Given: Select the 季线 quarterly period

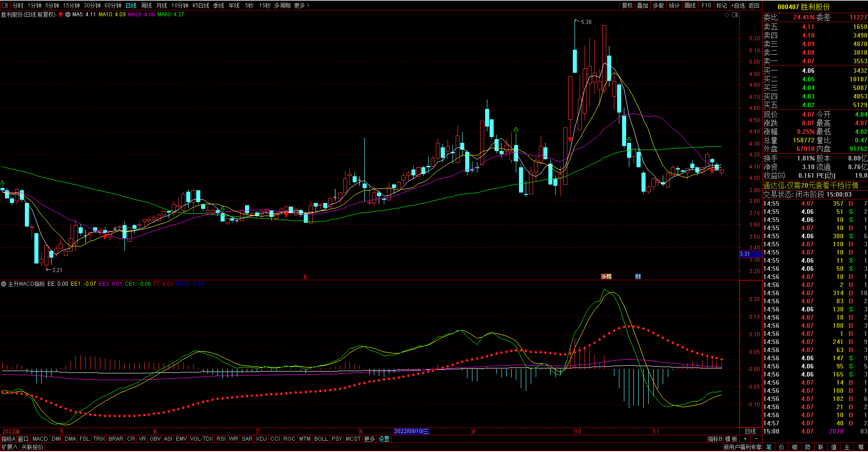Looking at the screenshot, I should coord(219,5).
